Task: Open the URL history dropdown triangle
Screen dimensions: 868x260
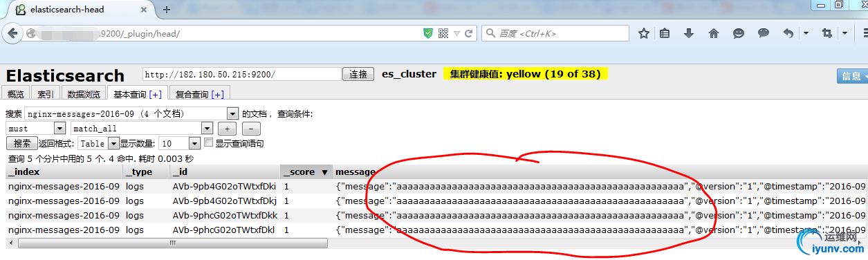Action: pyautogui.click(x=456, y=33)
